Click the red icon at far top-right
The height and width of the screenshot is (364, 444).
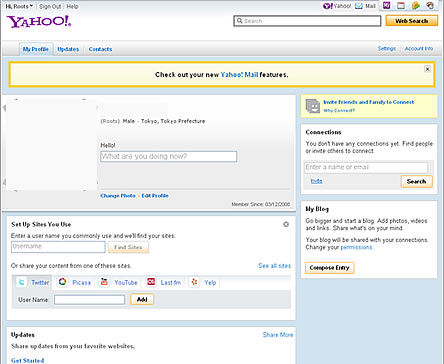[430, 5]
